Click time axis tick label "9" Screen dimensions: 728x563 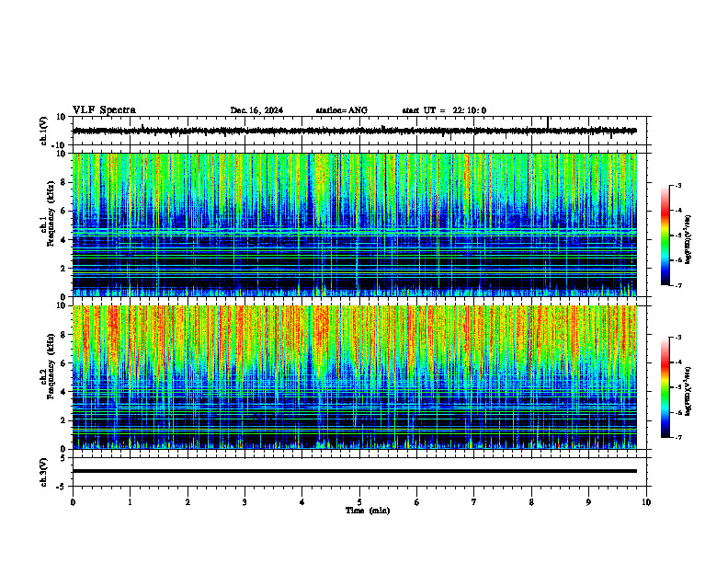point(588,502)
